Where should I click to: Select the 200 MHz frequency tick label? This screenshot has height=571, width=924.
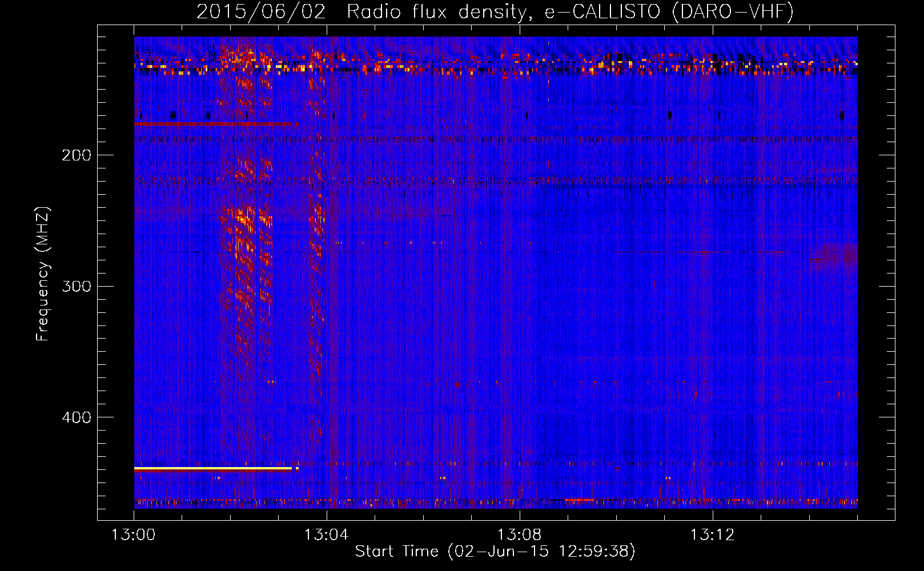(77, 155)
